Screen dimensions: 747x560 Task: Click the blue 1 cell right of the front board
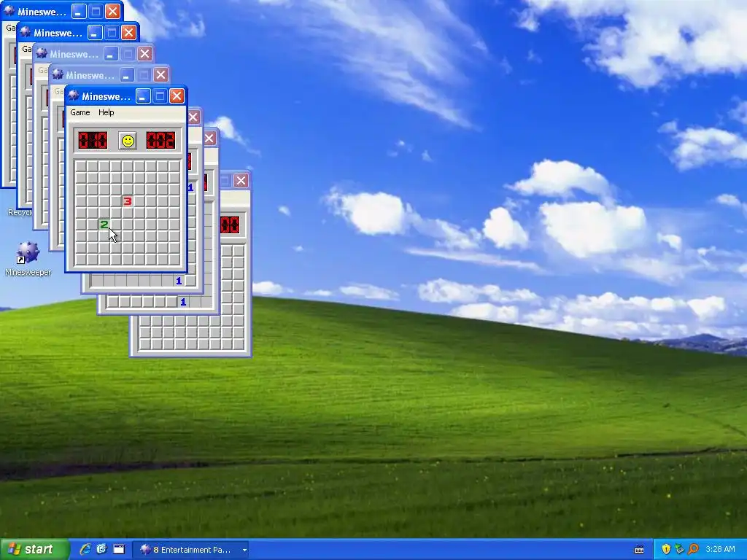click(190, 187)
